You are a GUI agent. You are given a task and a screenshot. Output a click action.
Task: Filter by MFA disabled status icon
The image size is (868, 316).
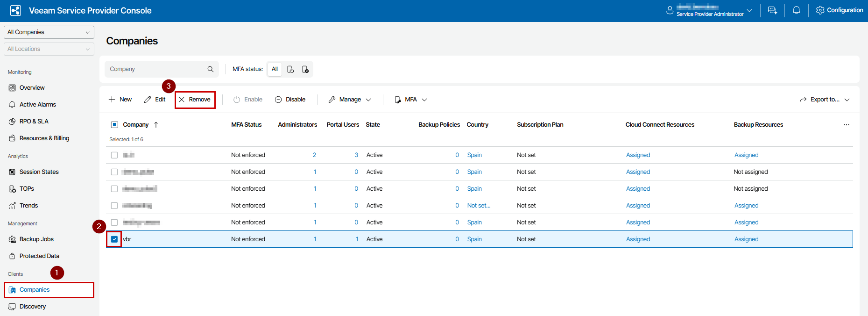tap(305, 69)
